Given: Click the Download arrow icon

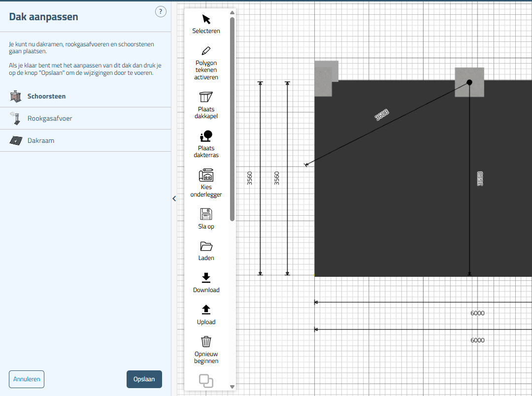Looking at the screenshot, I should coord(206,278).
